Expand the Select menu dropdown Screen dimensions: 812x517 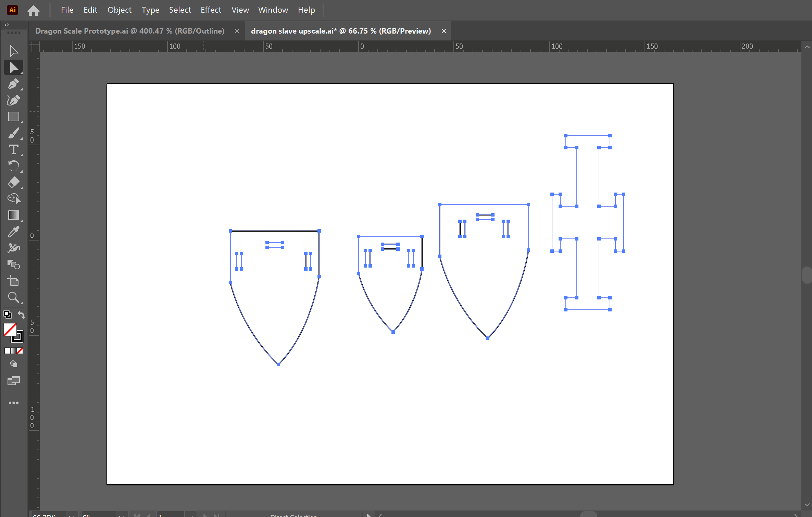coord(179,10)
